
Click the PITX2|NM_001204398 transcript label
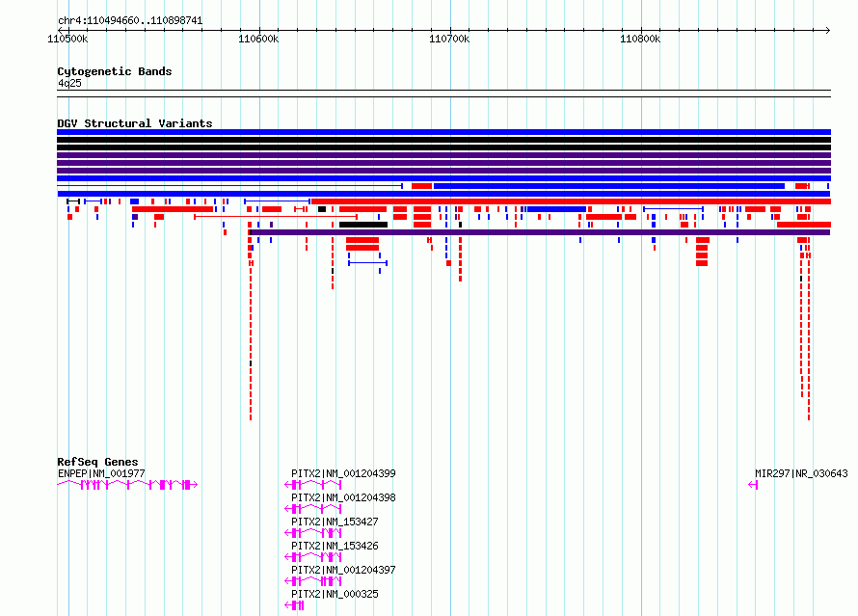pyautogui.click(x=343, y=497)
